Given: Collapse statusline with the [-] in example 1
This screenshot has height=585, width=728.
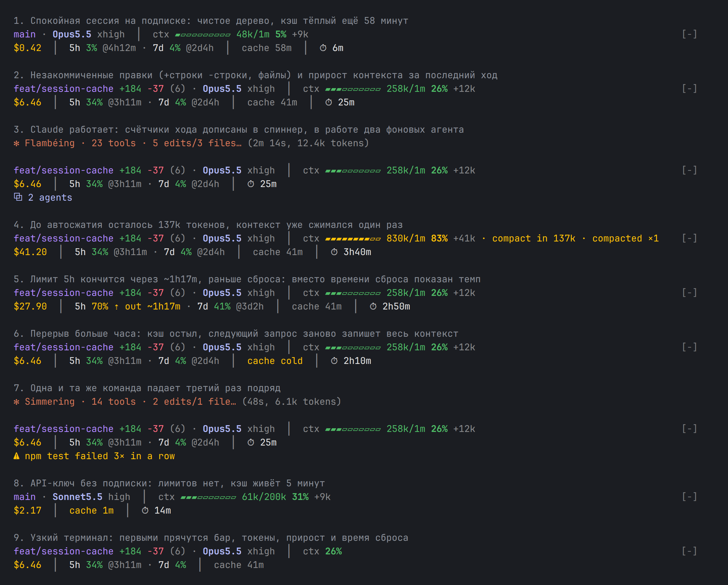Looking at the screenshot, I should point(689,34).
